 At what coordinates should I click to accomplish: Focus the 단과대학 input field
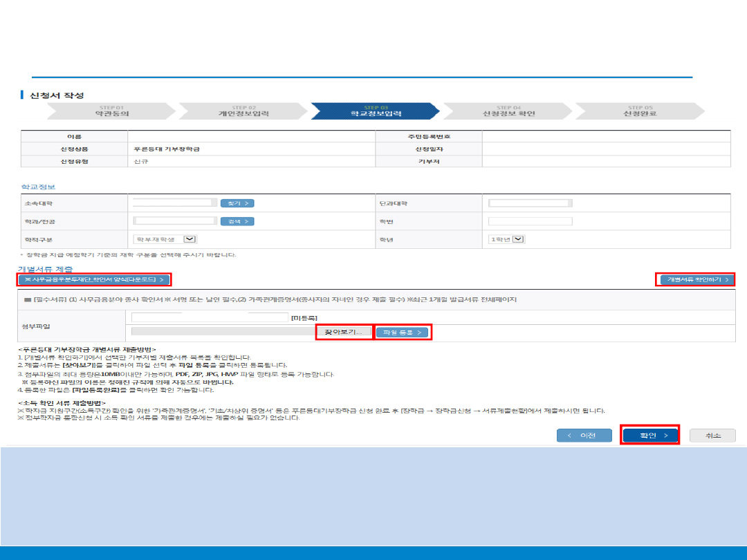coord(530,203)
